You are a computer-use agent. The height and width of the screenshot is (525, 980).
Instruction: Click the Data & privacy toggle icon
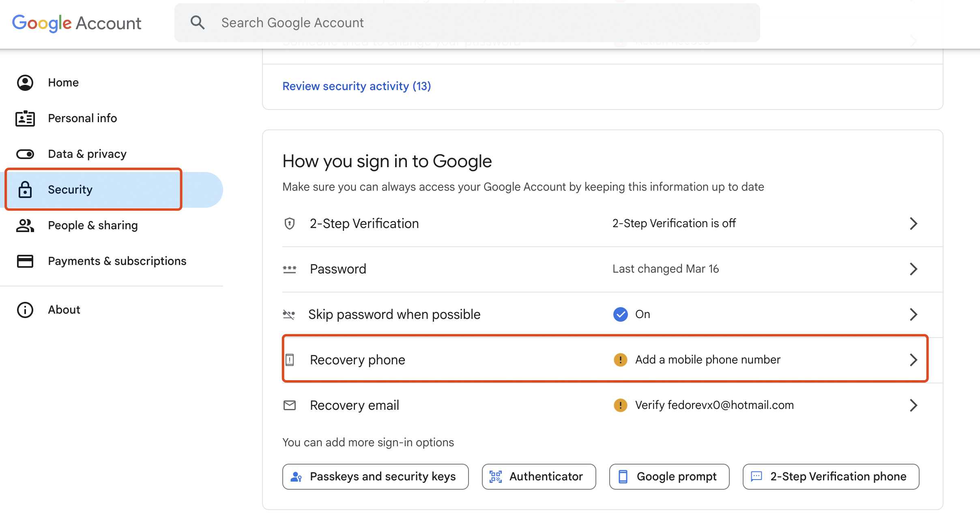point(25,154)
